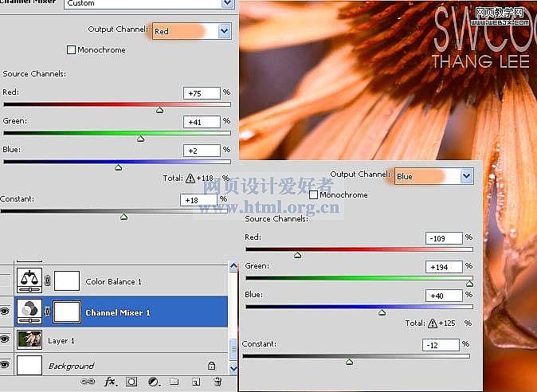Click the Constant -12 value field
Image resolution: width=537 pixels, height=392 pixels.
441,345
